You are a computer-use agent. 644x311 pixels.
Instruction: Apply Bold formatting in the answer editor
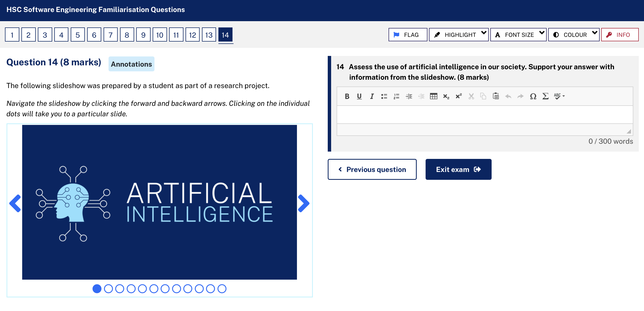coord(347,96)
